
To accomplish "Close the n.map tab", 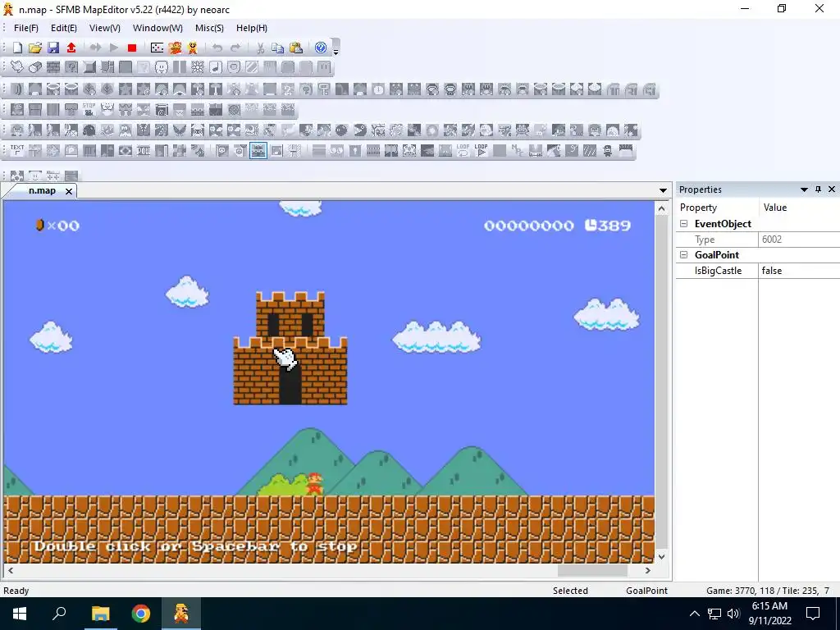I will coord(69,191).
